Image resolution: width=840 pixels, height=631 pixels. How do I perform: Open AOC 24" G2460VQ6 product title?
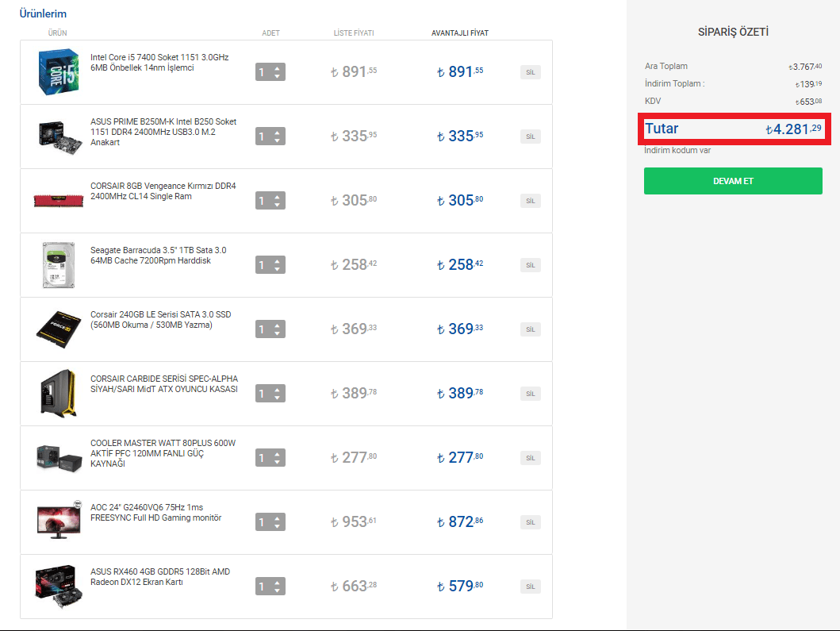pos(156,513)
